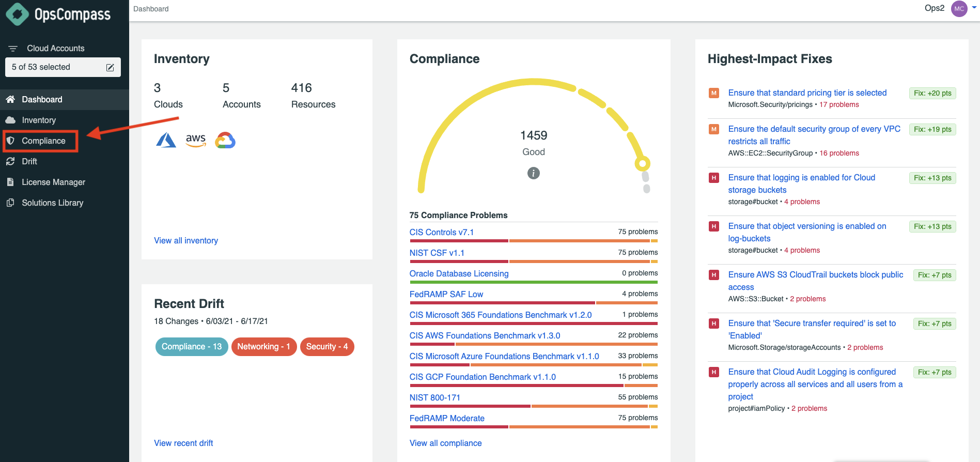Click H badge for object versioning fix

(x=714, y=226)
